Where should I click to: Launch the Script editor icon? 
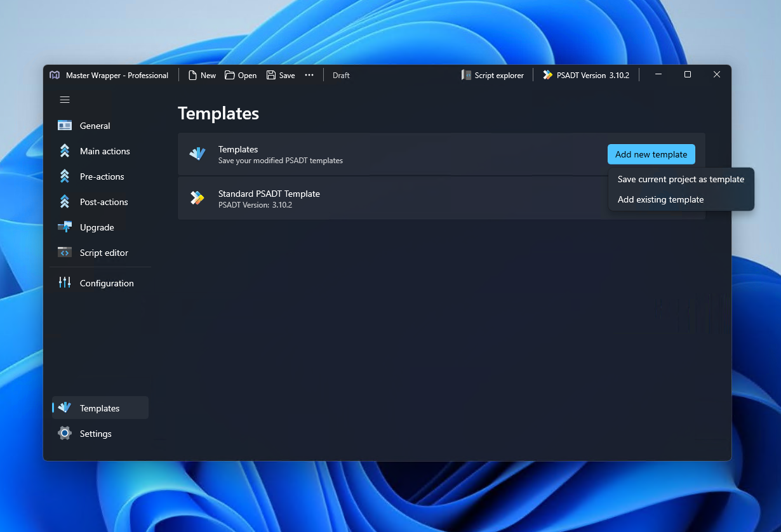tap(65, 253)
